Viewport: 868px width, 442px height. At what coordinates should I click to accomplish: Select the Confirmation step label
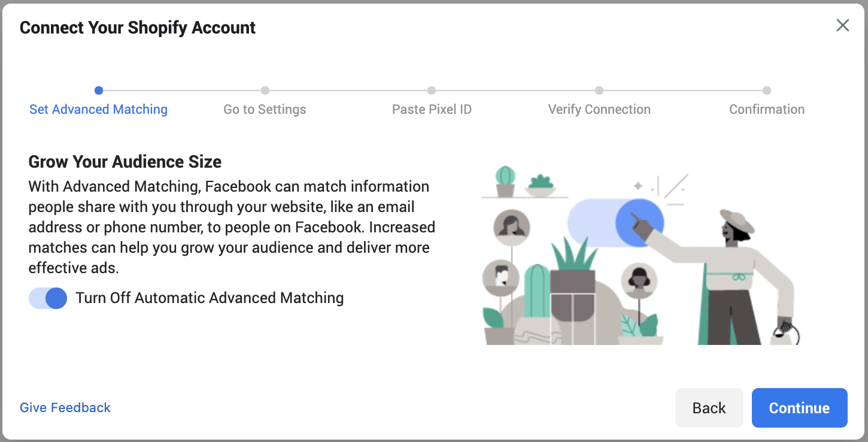(767, 110)
